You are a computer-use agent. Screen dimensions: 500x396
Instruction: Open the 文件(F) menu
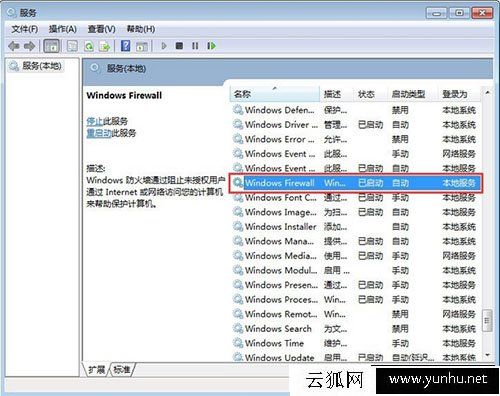click(x=25, y=29)
